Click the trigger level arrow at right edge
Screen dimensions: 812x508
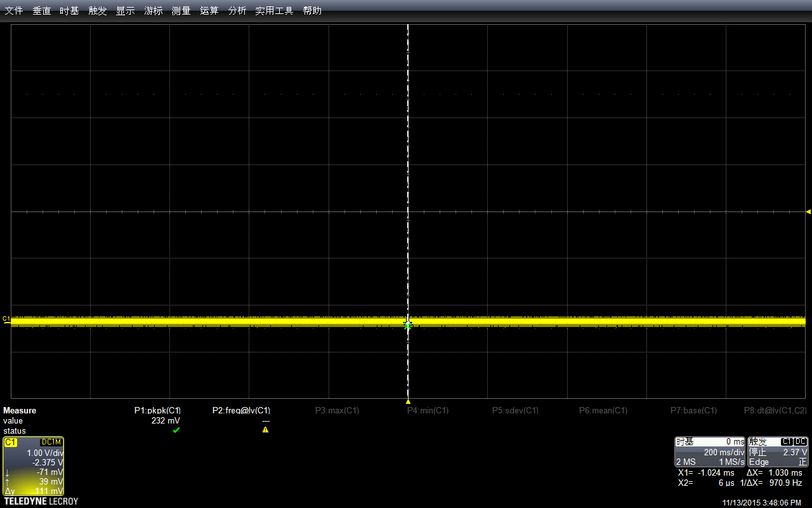tap(808, 211)
